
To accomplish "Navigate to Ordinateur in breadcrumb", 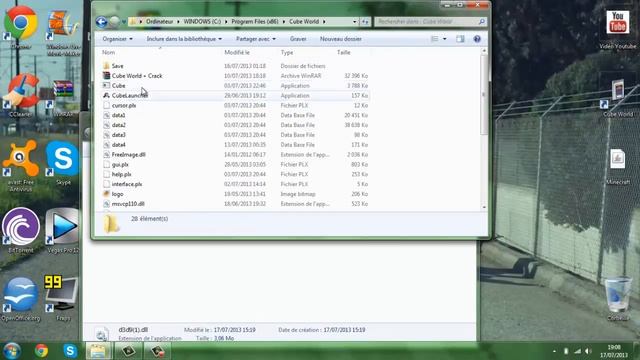I will [160, 22].
